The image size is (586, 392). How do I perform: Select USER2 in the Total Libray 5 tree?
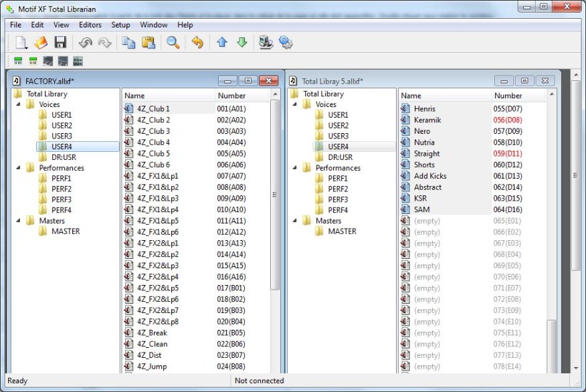[338, 125]
